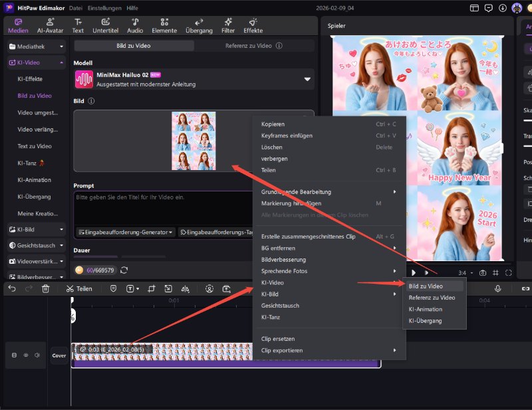Click the delete trash icon in timeline toolbar
532x410 pixels.
point(46,288)
